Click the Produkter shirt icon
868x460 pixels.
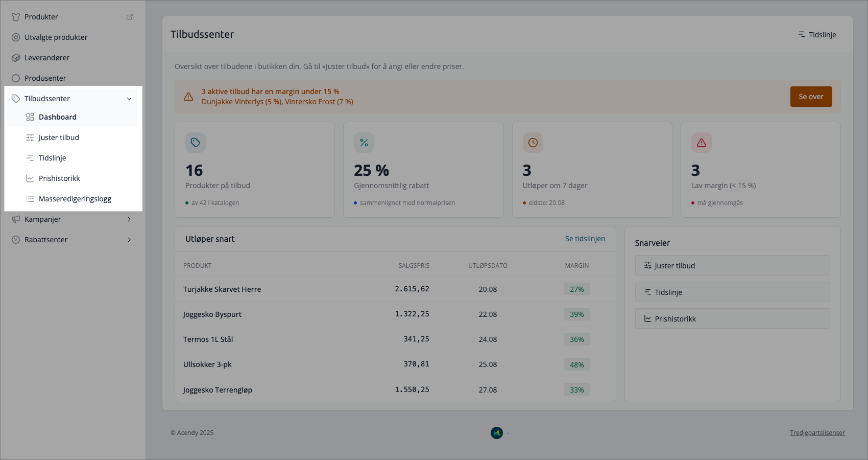16,17
